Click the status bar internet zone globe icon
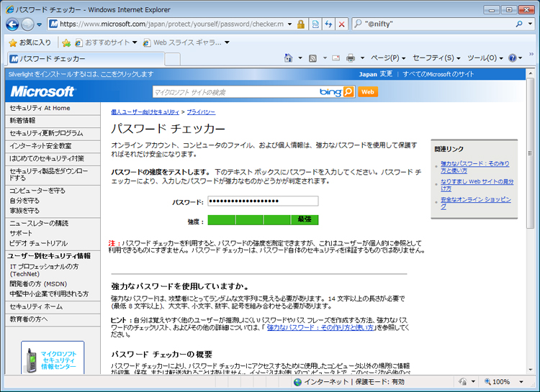 297,382
